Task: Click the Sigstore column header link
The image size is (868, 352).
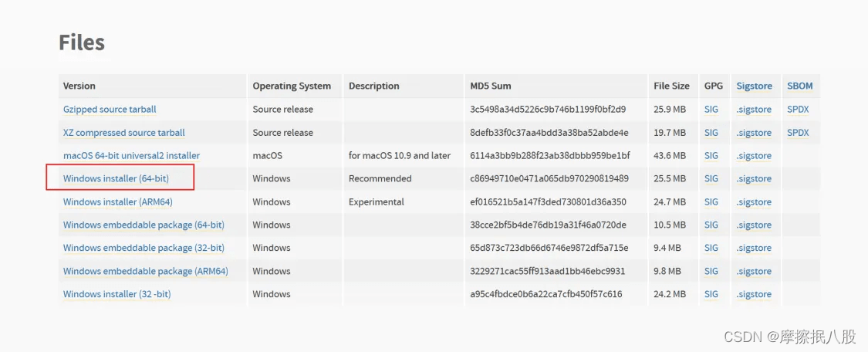Action: click(754, 86)
